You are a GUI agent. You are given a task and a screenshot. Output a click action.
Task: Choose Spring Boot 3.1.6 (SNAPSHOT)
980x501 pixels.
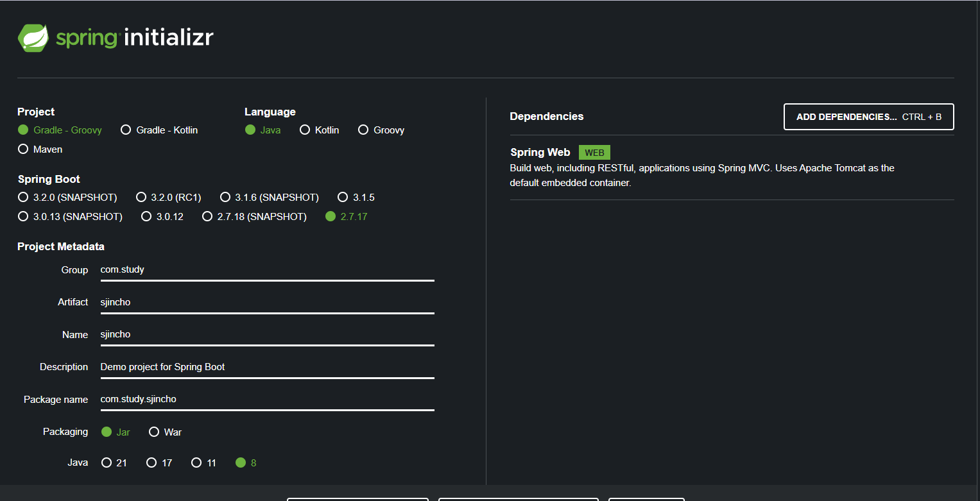tap(270, 198)
